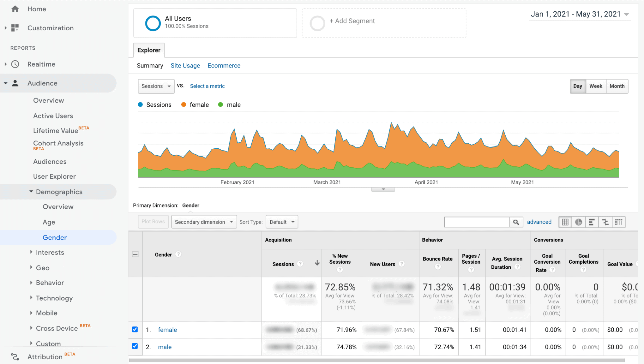Click the blue Sessions legend dot

(141, 104)
